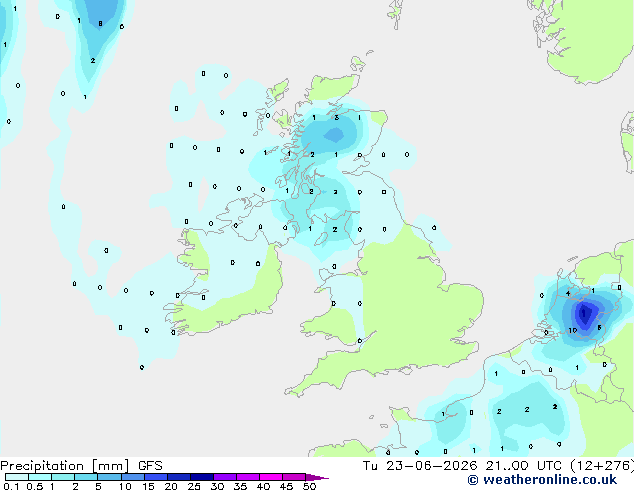Select the 2–5 mm legend color box
The width and height of the screenshot is (634, 490).
pyautogui.click(x=86, y=477)
